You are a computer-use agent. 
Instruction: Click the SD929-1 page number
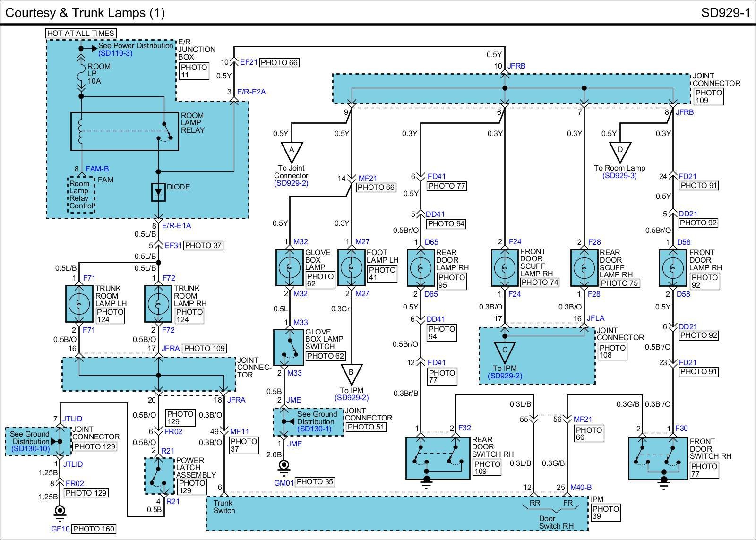[x=725, y=13]
